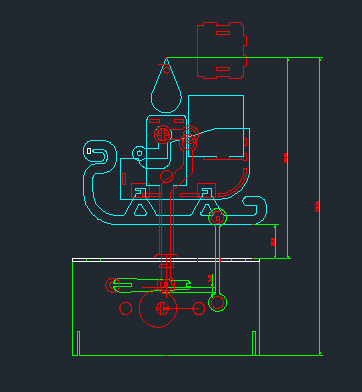Viewport: 362px width, 392px height.
Task: Click the right cyan triangle cutout in sleigh
Action: 207,210
